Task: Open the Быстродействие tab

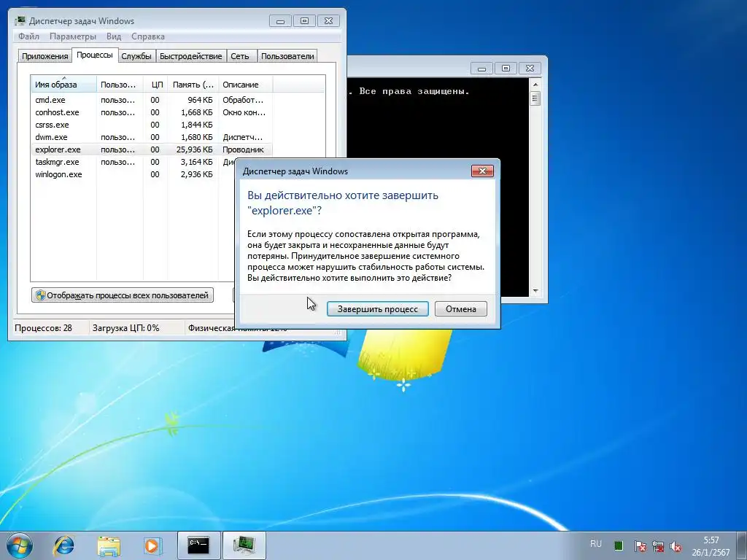Action: tap(190, 56)
